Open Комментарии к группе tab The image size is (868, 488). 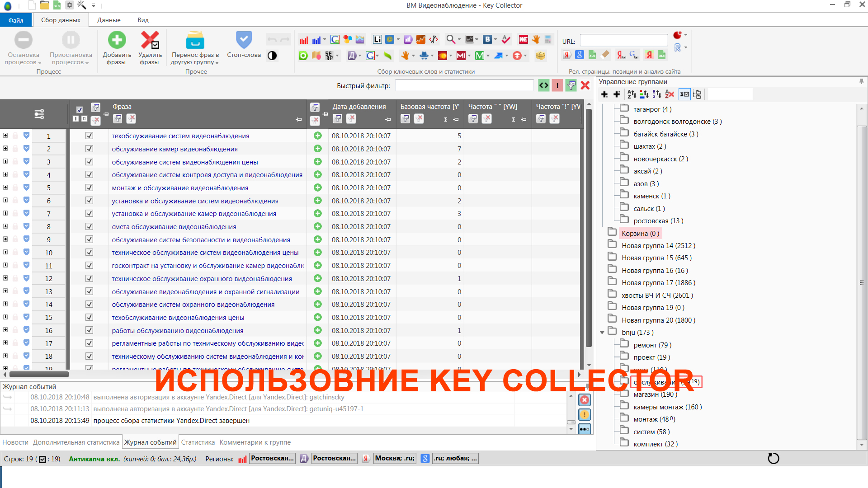pos(255,442)
